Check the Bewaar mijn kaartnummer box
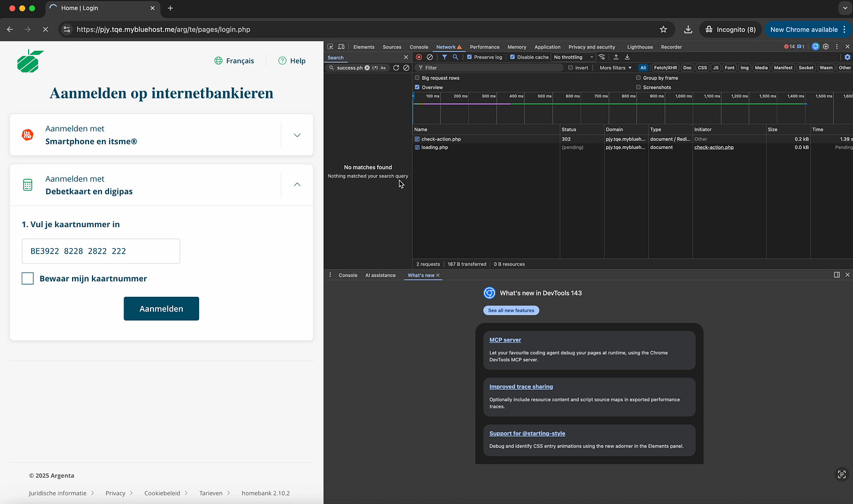 point(28,279)
